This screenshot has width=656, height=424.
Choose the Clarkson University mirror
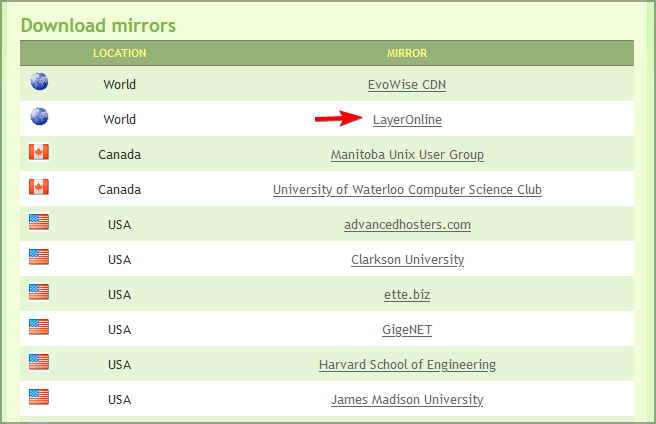click(x=407, y=260)
